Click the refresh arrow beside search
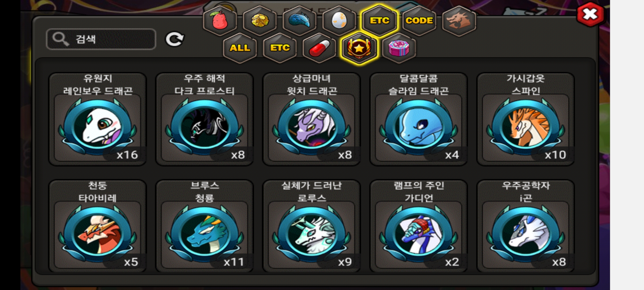This screenshot has height=290, width=644. pyautogui.click(x=174, y=39)
